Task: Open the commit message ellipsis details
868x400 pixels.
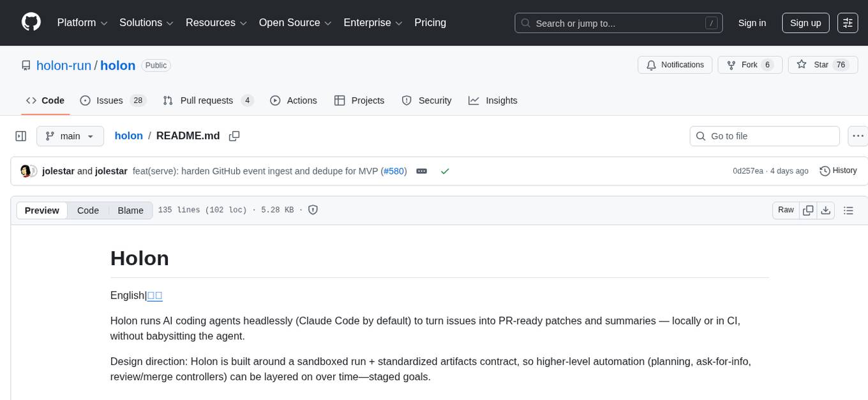Action: (x=421, y=171)
